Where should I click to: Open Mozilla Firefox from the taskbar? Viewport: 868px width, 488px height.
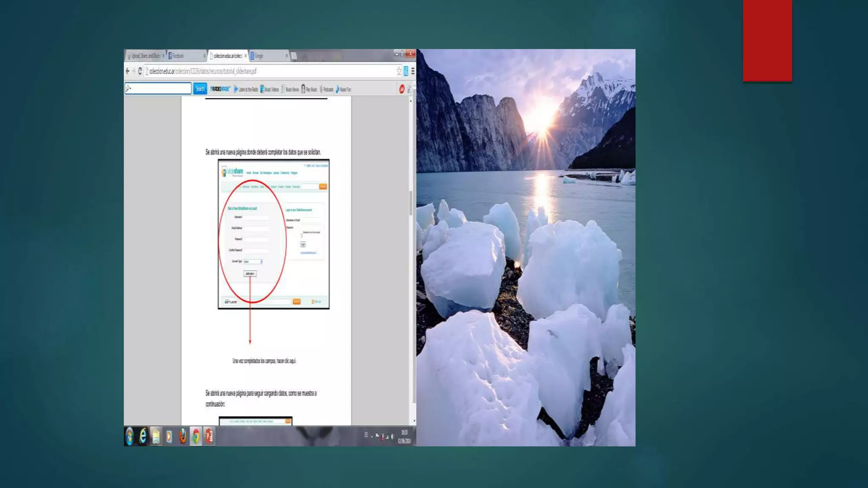click(182, 436)
